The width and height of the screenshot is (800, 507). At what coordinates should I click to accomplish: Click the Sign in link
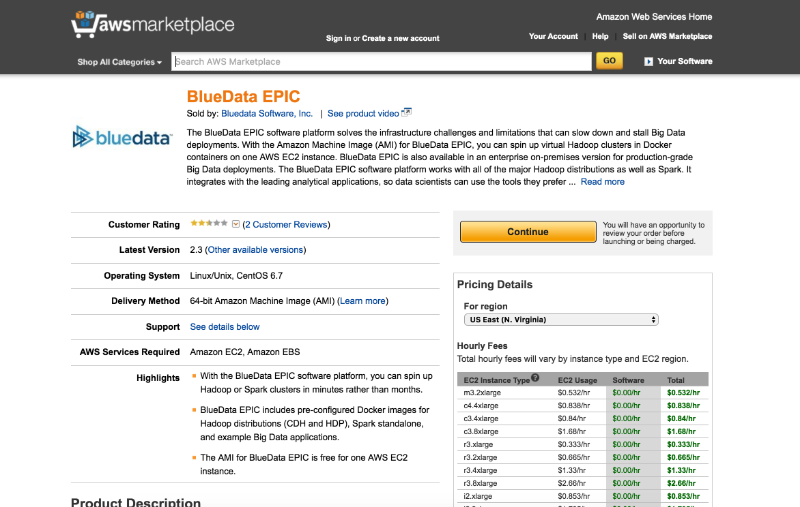338,38
